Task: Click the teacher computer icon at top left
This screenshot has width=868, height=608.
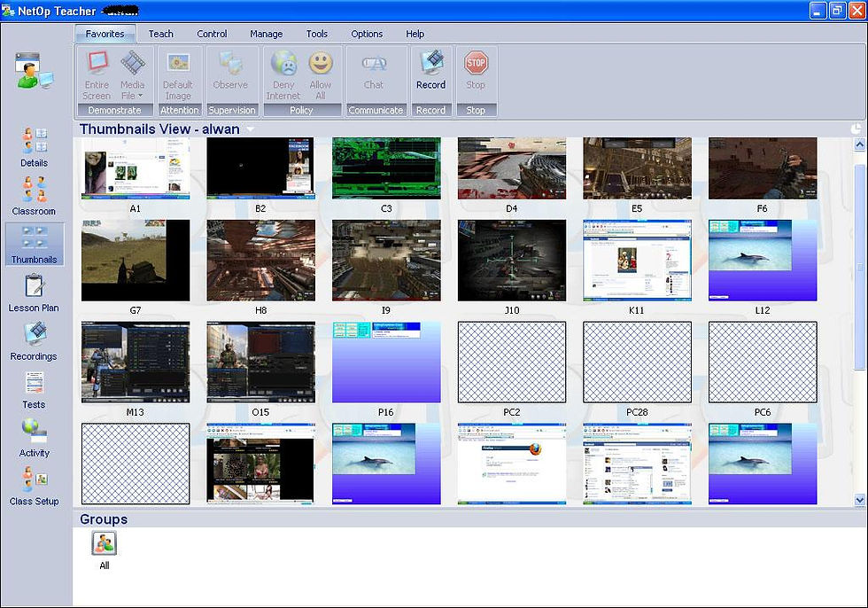Action: [35, 70]
